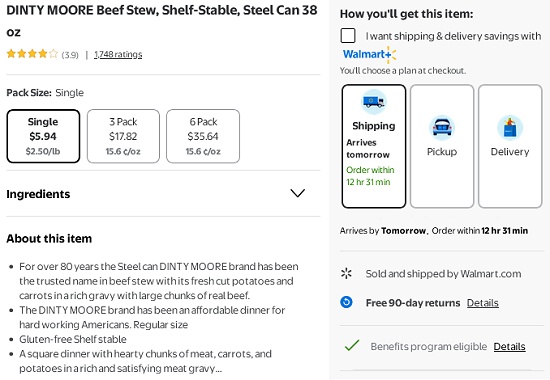Check the Walmart+ shipping savings checkbox

348,36
